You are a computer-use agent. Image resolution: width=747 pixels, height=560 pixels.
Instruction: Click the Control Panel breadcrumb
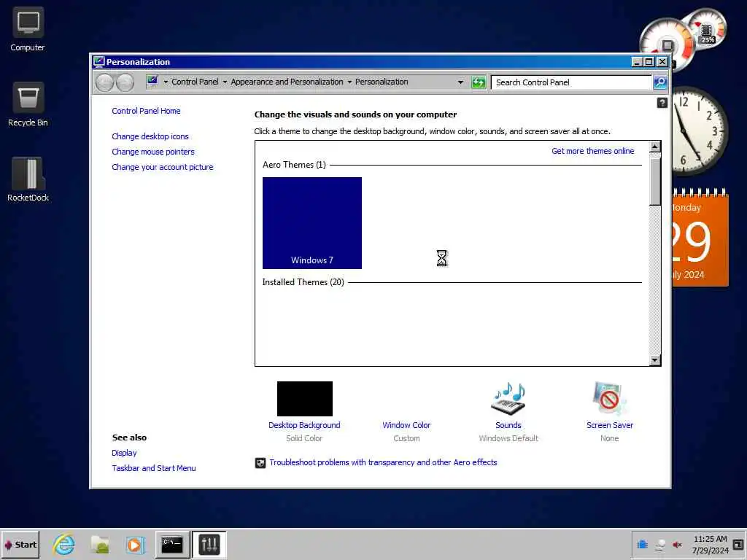(195, 82)
